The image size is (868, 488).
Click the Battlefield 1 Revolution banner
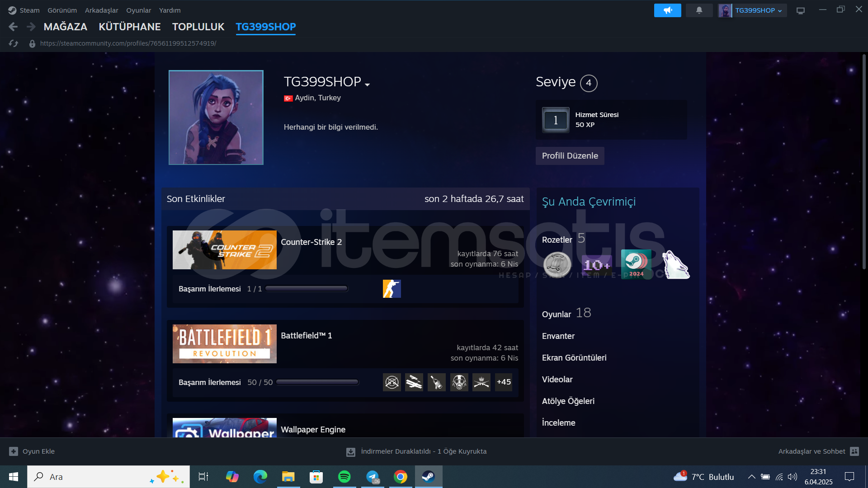225,344
